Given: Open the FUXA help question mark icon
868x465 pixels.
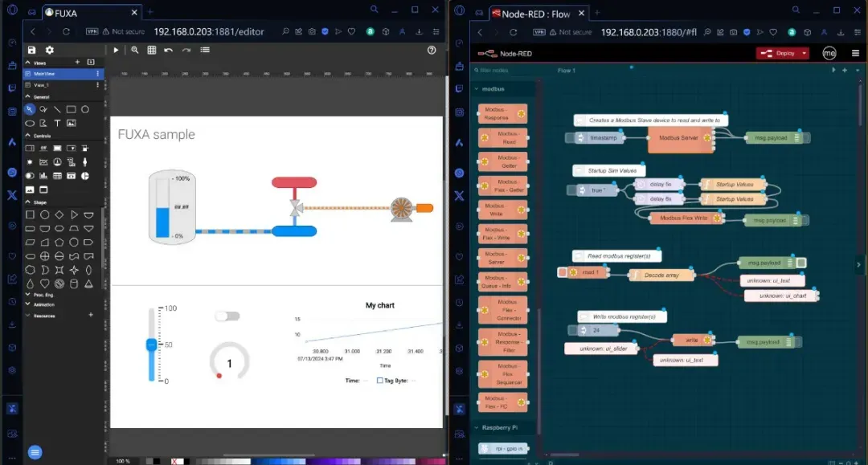Looking at the screenshot, I should click(x=432, y=50).
